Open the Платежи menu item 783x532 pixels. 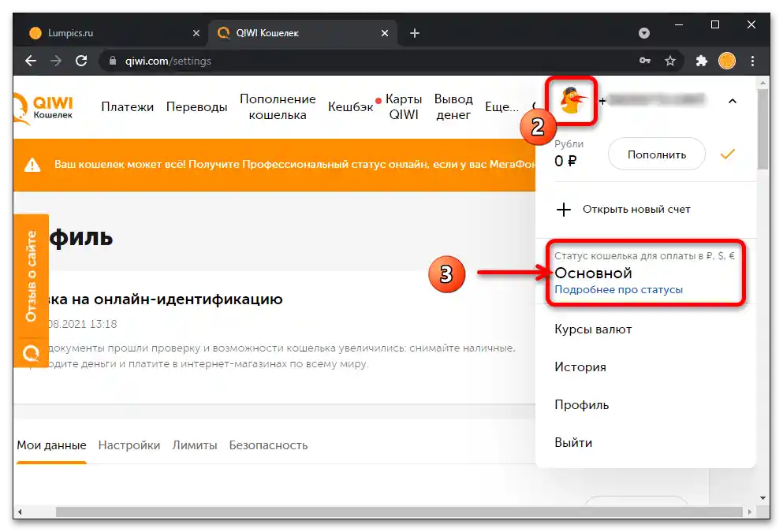tap(127, 107)
